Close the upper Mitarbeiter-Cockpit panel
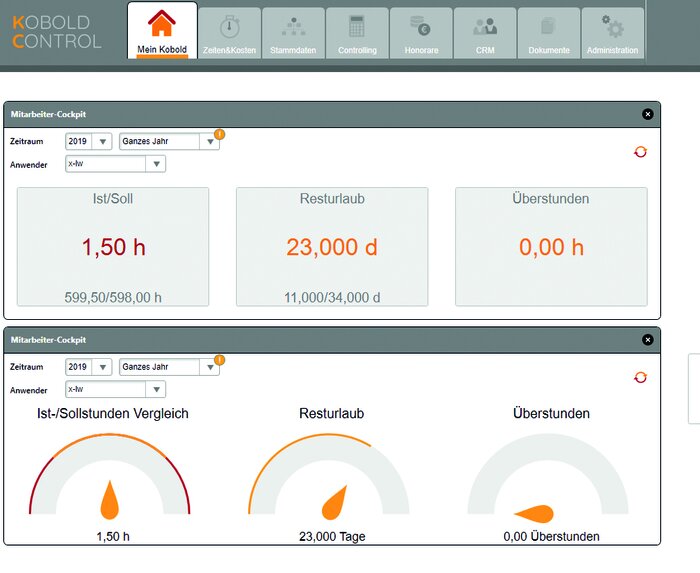Image resolution: width=700 pixels, height=573 pixels. pos(647,114)
